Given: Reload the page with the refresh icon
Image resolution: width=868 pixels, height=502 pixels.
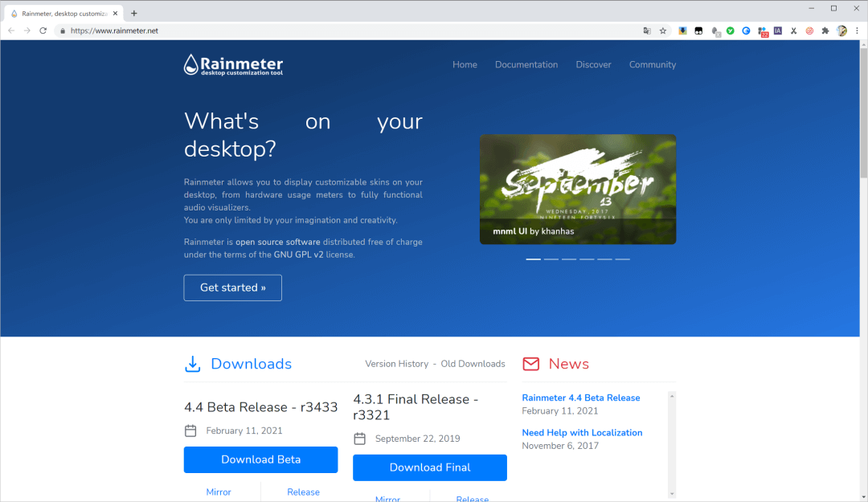Looking at the screenshot, I should point(43,31).
